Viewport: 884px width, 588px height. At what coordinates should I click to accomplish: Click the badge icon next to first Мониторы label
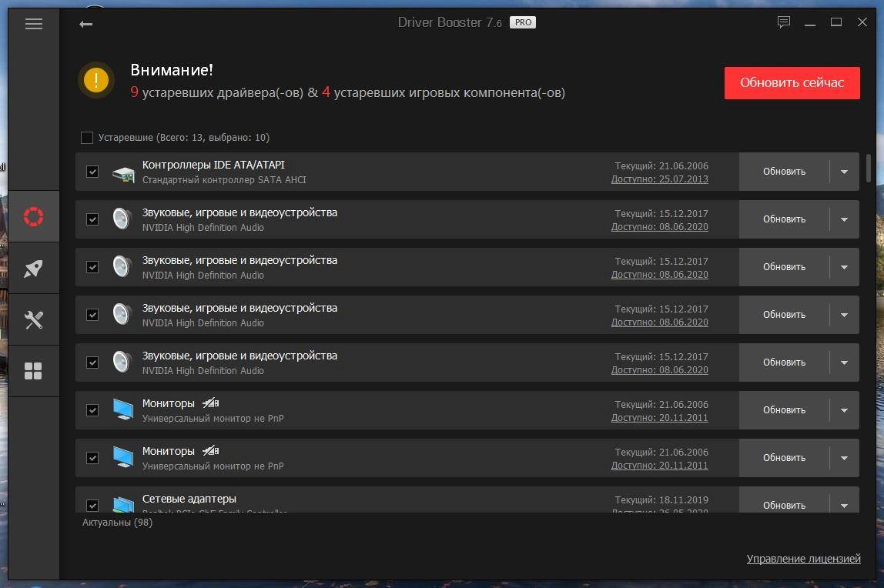pos(211,403)
